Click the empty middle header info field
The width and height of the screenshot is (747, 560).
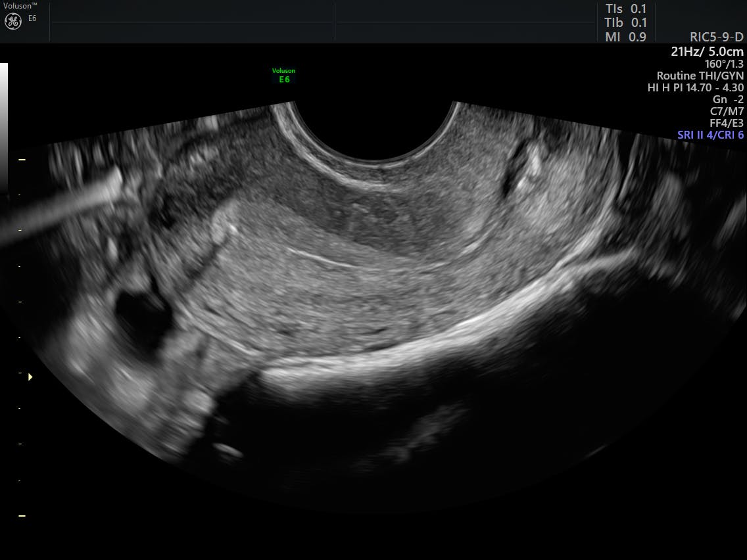click(x=465, y=22)
